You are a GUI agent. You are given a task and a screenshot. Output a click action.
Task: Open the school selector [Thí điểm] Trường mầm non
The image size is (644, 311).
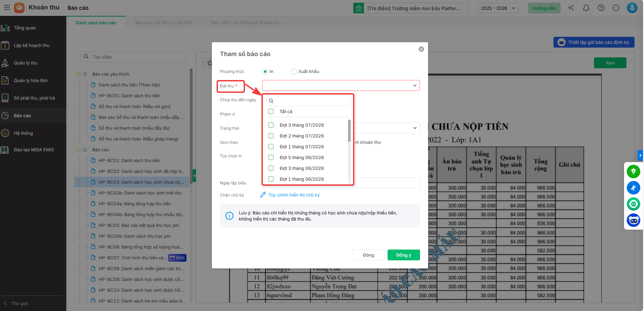(x=411, y=8)
